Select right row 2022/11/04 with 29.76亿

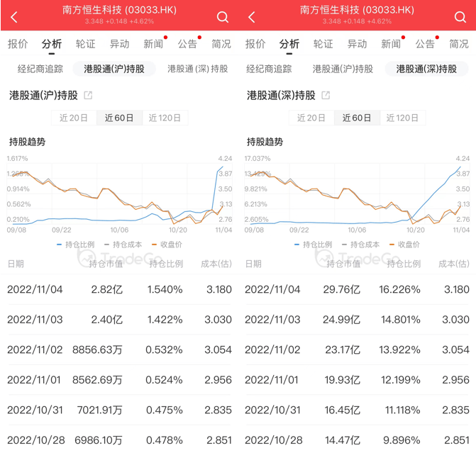pyautogui.click(x=357, y=289)
